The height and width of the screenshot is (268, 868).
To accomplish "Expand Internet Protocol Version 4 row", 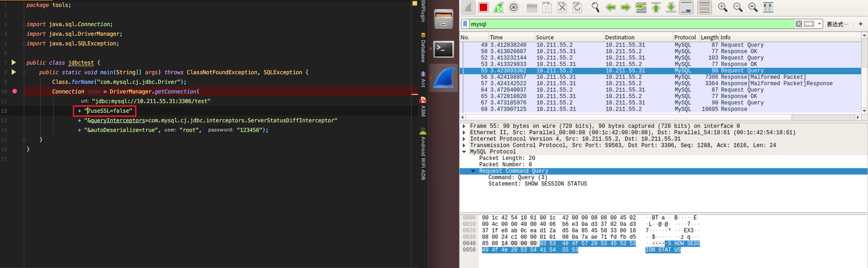I will (464, 139).
